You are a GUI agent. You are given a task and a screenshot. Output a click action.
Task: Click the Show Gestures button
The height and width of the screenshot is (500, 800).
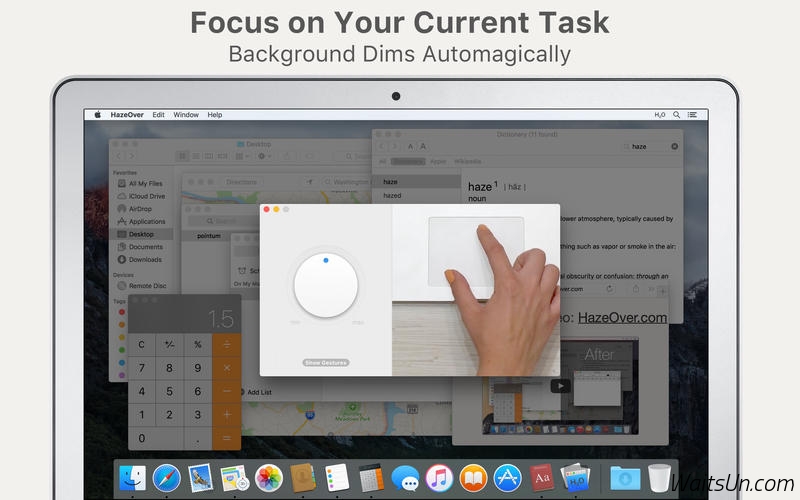pyautogui.click(x=326, y=362)
